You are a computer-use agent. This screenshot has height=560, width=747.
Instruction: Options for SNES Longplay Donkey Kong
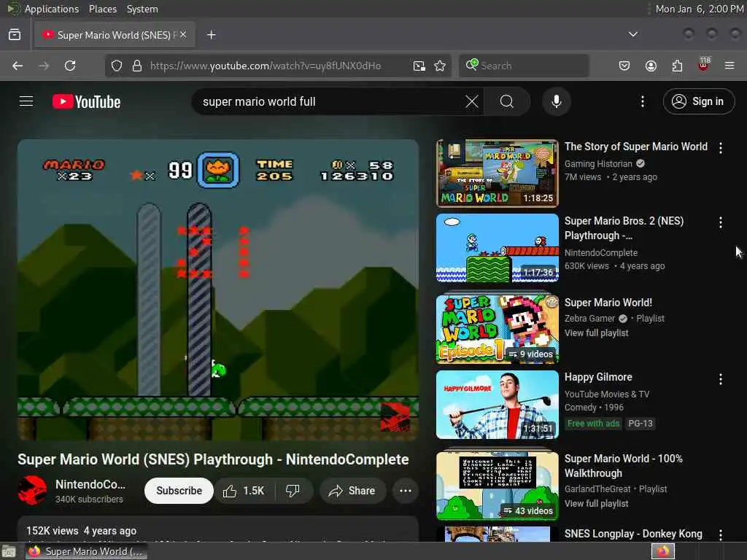pyautogui.click(x=721, y=534)
